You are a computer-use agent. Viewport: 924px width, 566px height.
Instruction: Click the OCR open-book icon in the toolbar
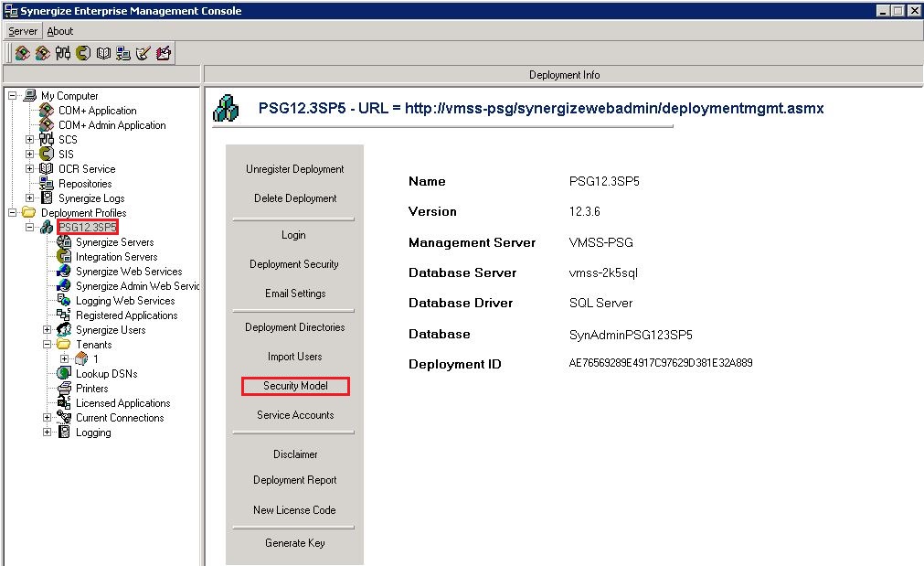103,53
